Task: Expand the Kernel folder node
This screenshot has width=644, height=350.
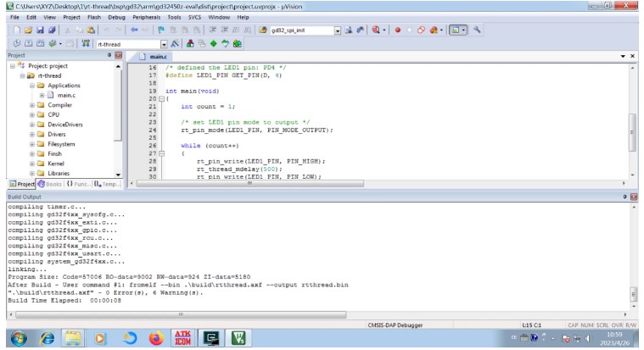Action: click(32, 164)
